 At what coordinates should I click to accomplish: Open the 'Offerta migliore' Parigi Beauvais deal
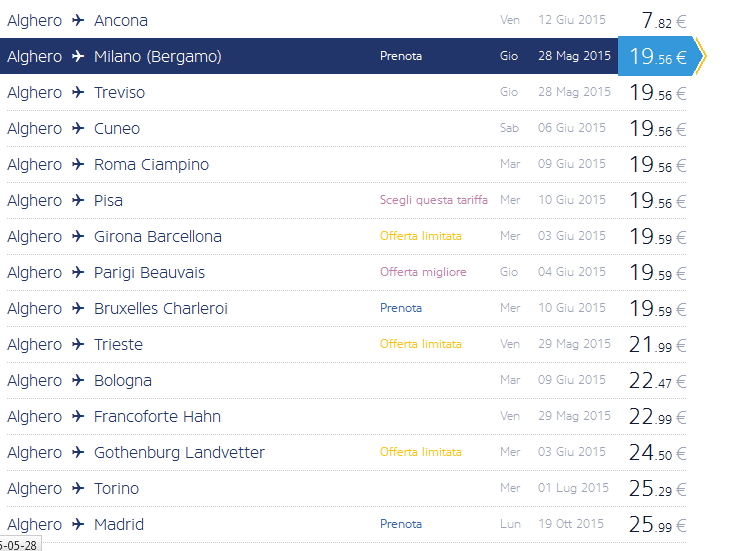pos(423,272)
